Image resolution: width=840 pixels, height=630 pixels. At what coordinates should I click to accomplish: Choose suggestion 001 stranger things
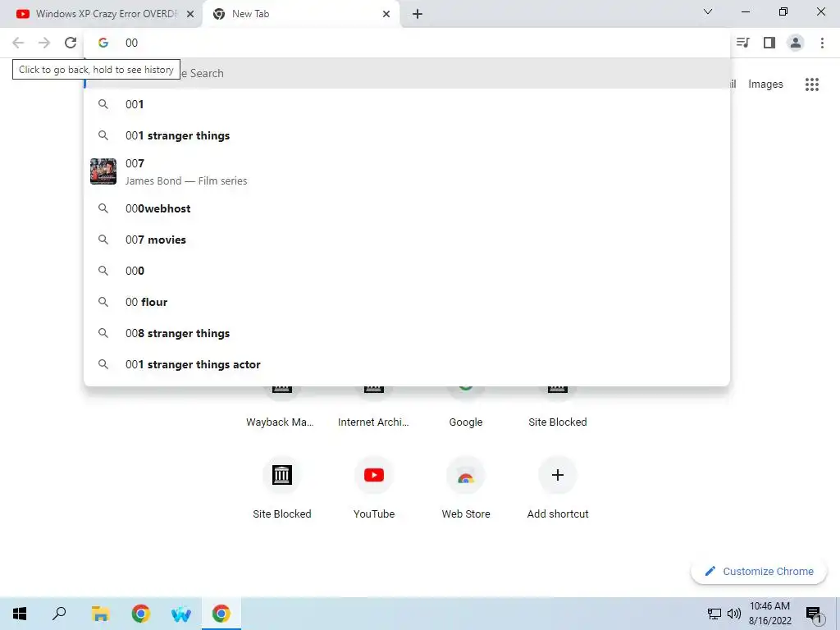tap(407, 135)
